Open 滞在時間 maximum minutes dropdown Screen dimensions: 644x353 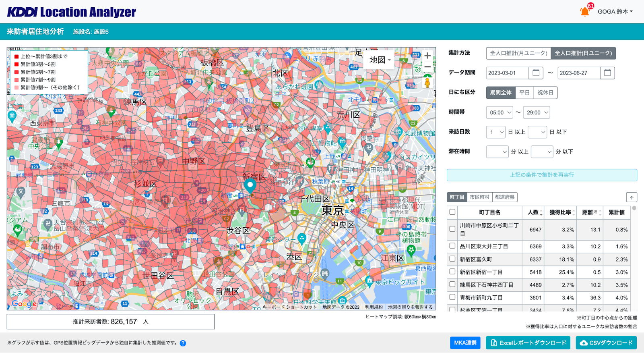tap(542, 152)
